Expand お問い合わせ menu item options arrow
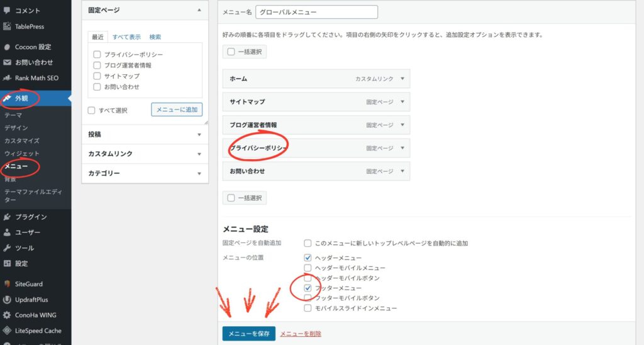 point(402,171)
